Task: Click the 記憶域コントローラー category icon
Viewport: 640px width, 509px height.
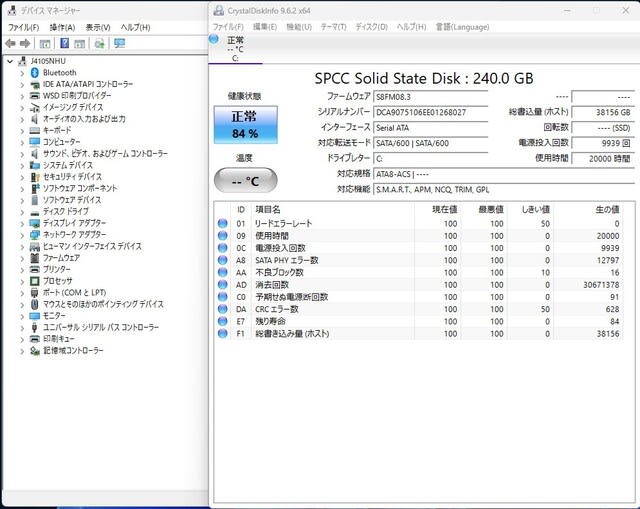Action: click(35, 351)
